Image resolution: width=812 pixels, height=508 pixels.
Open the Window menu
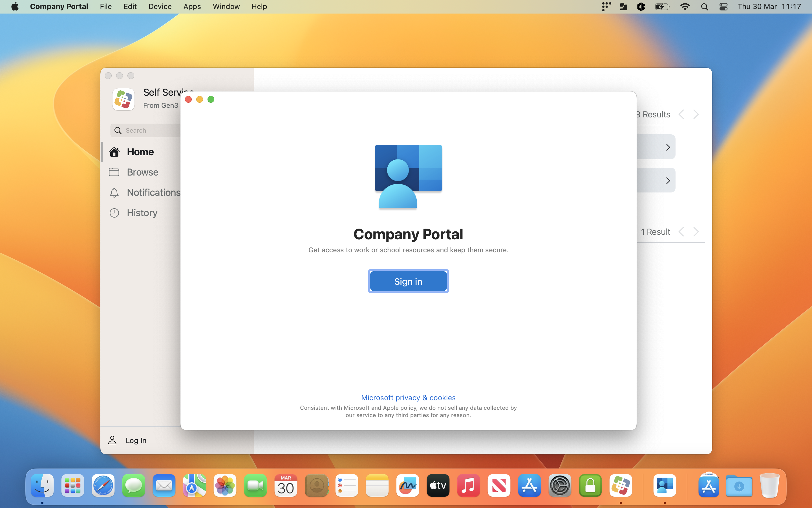pos(226,6)
